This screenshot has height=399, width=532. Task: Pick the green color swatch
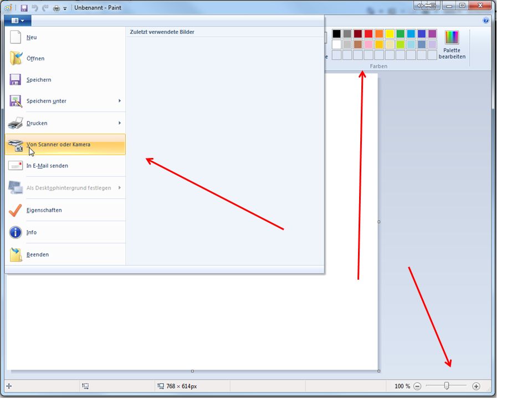tap(400, 34)
